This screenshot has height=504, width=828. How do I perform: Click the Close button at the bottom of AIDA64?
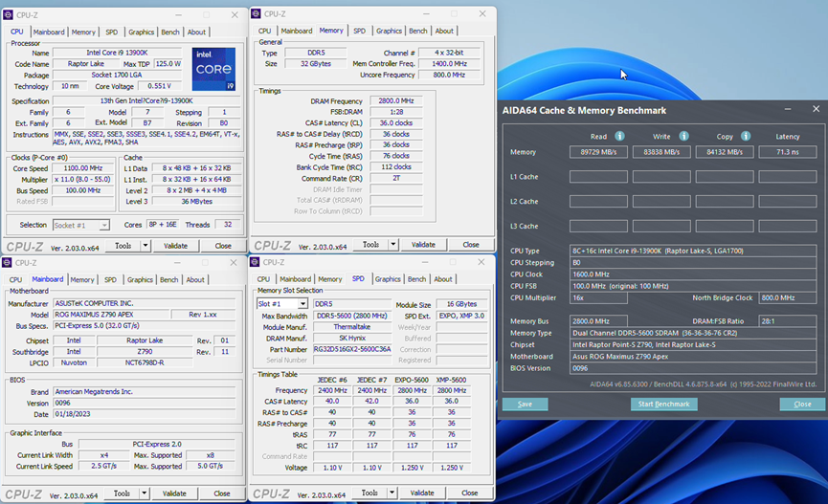coord(802,405)
